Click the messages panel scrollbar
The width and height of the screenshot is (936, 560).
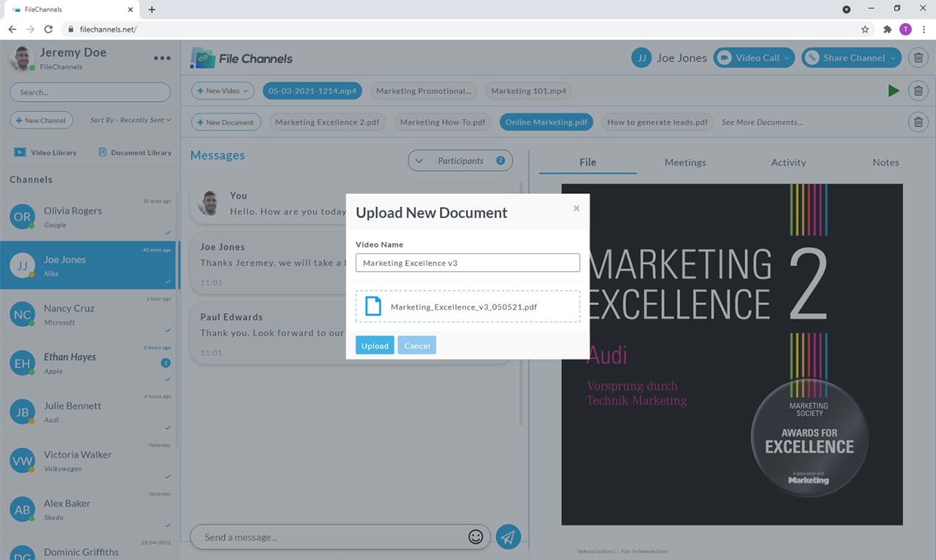522,304
